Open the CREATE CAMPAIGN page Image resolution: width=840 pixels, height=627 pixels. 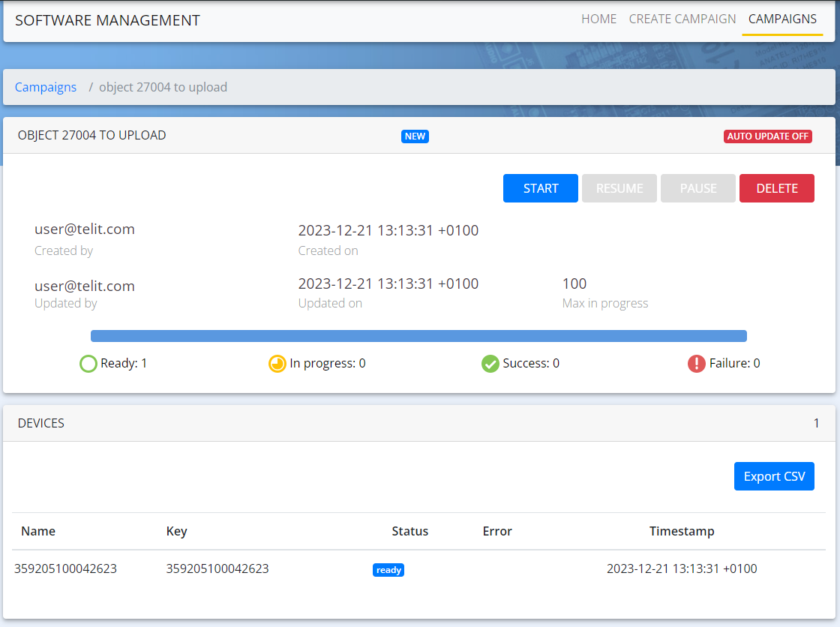682,19
